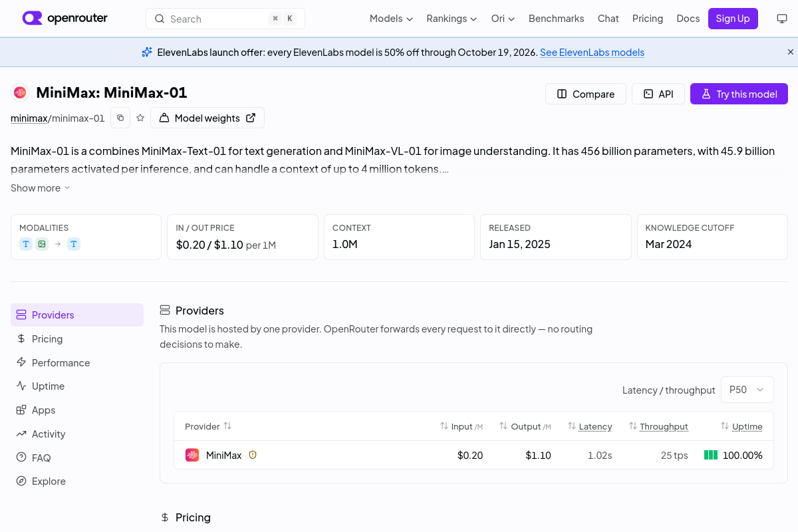
Task: Select the Providers sidebar section
Action: coord(77,315)
